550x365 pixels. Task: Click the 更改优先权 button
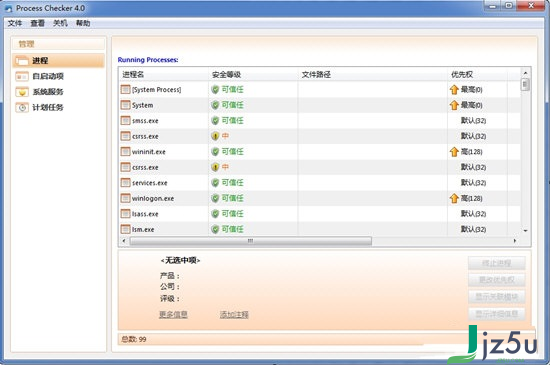(497, 280)
